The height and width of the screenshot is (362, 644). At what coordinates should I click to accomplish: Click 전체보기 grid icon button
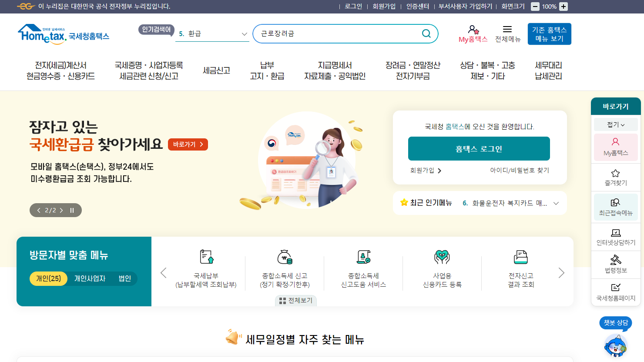pyautogui.click(x=296, y=301)
